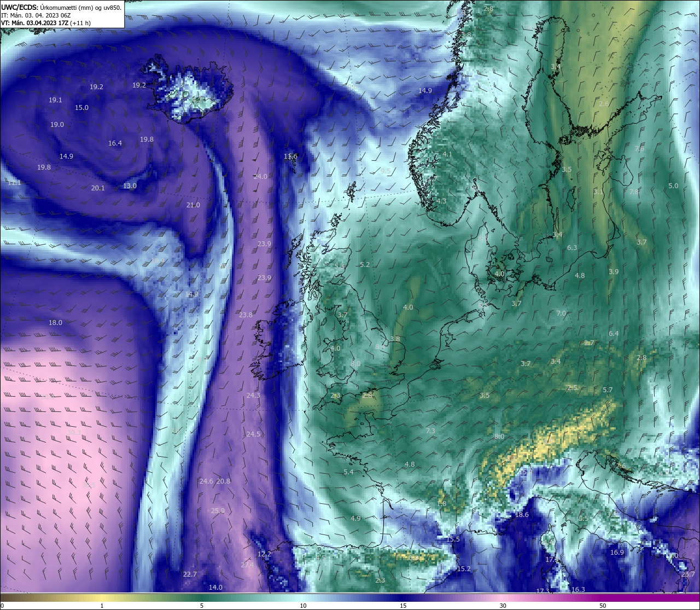Click the 0 label on the color scale
The height and width of the screenshot is (610, 700).
(2, 606)
